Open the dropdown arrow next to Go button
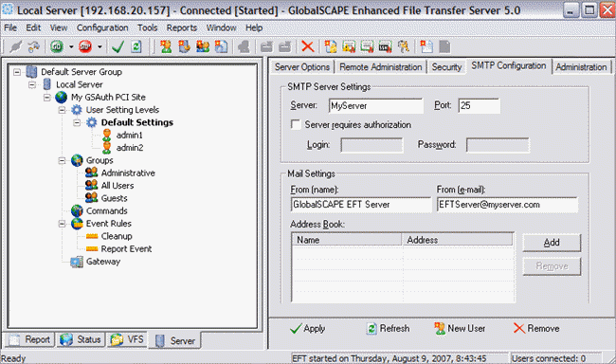616x364 pixels. (x=71, y=47)
